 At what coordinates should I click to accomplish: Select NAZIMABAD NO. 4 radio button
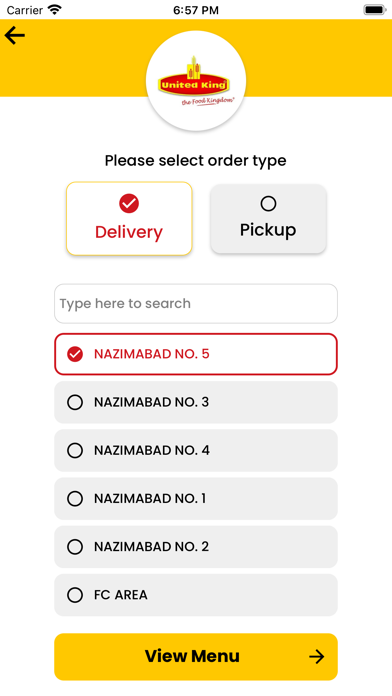[x=75, y=451]
